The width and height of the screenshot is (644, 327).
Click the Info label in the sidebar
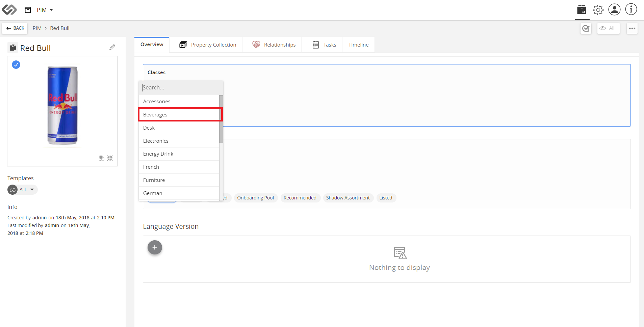[x=12, y=207]
